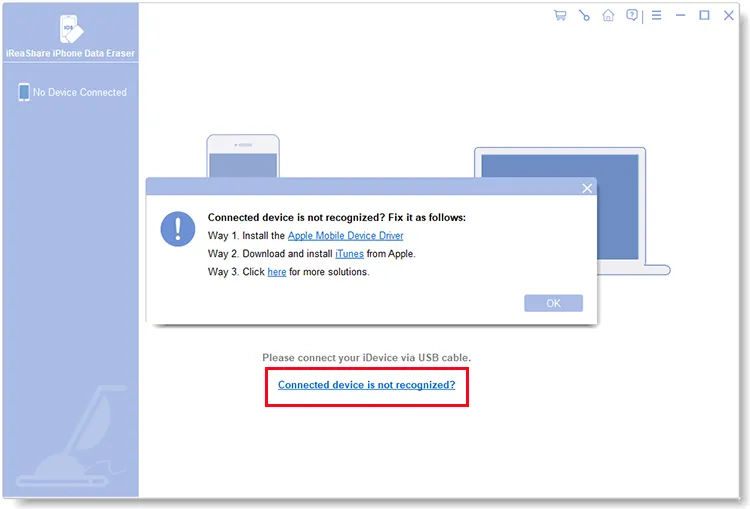Viewport: 750px width, 509px height.
Task: Close the not-recognized dialog with the X
Action: [587, 188]
